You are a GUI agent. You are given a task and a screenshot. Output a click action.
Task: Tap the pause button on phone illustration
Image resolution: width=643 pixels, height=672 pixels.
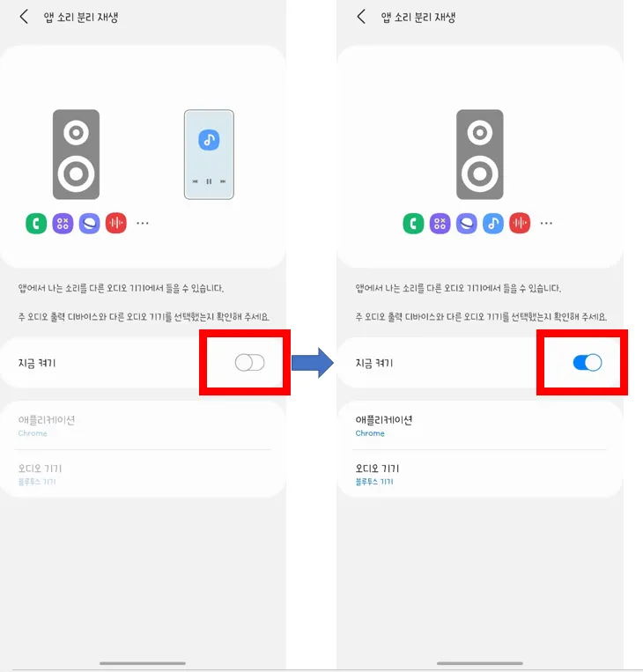tap(209, 181)
